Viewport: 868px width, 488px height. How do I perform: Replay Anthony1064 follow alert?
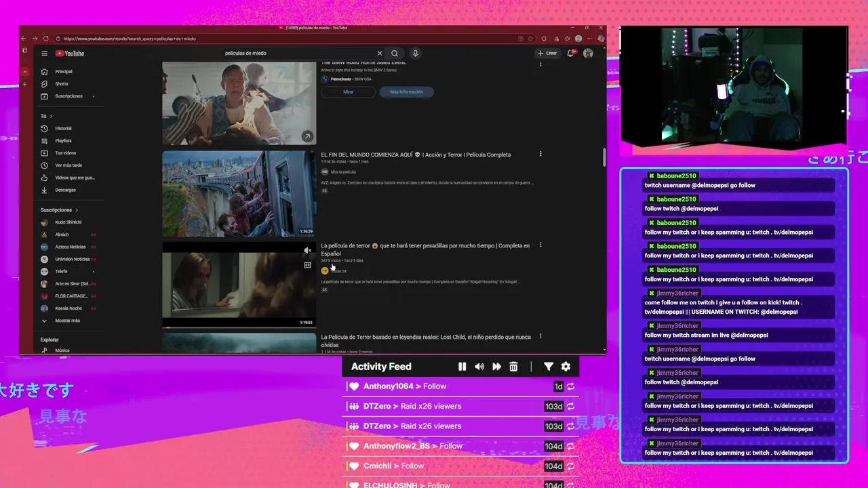pos(570,386)
